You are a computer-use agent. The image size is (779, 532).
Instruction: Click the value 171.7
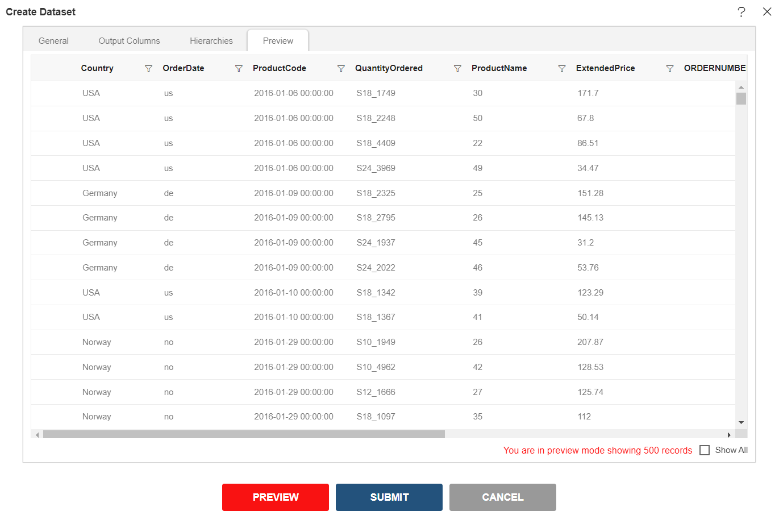click(x=588, y=93)
